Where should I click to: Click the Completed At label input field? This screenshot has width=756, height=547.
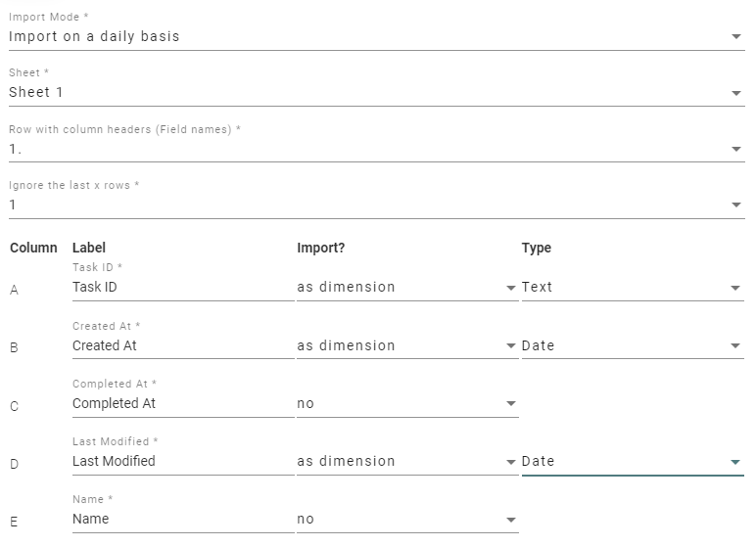(182, 403)
